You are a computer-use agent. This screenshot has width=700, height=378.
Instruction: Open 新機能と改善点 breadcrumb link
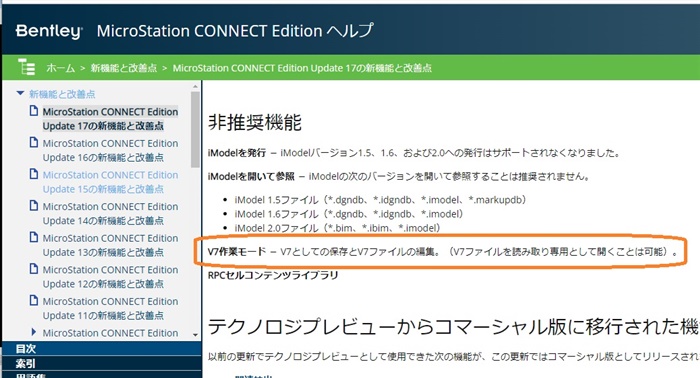(x=124, y=68)
